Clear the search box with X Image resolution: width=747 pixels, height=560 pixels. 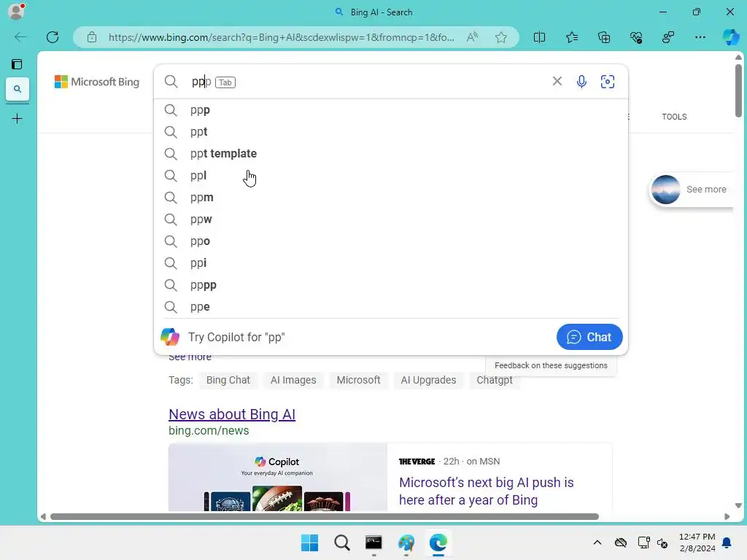pos(557,82)
